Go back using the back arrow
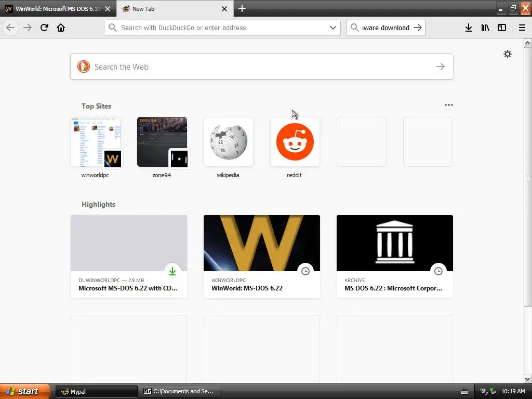The width and height of the screenshot is (532, 399). click(10, 28)
